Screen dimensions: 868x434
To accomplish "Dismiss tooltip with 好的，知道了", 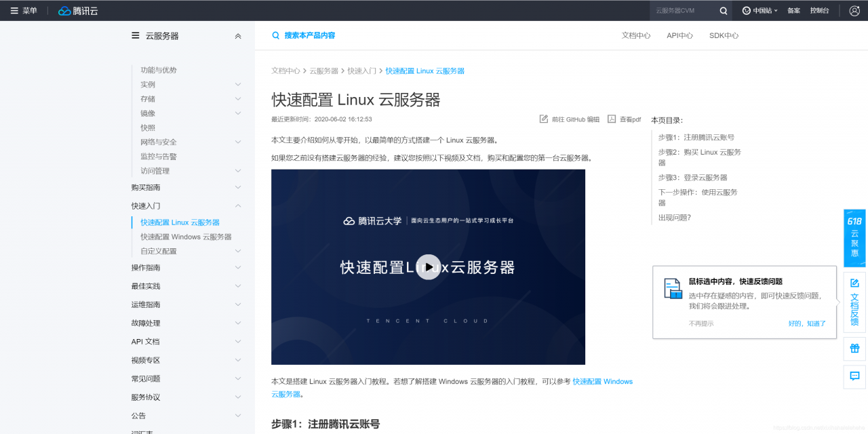I will [807, 323].
